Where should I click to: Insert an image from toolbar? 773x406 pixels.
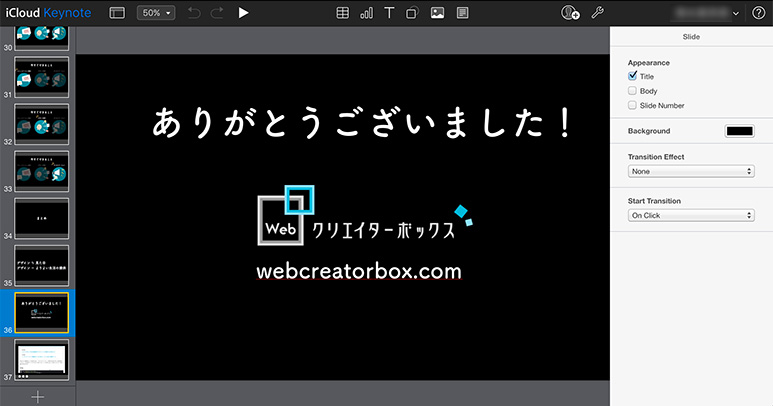coord(437,13)
